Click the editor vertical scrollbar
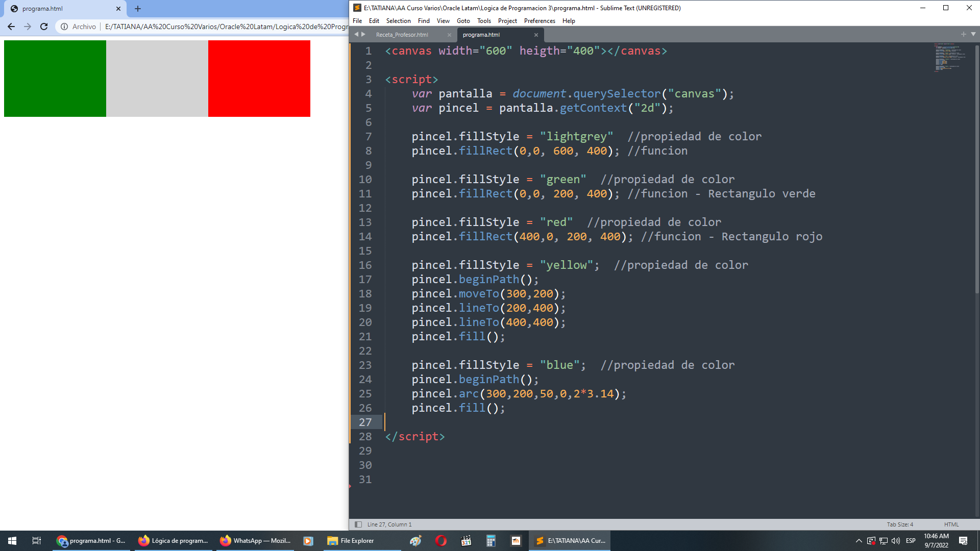This screenshot has width=980, height=551. pos(977,168)
